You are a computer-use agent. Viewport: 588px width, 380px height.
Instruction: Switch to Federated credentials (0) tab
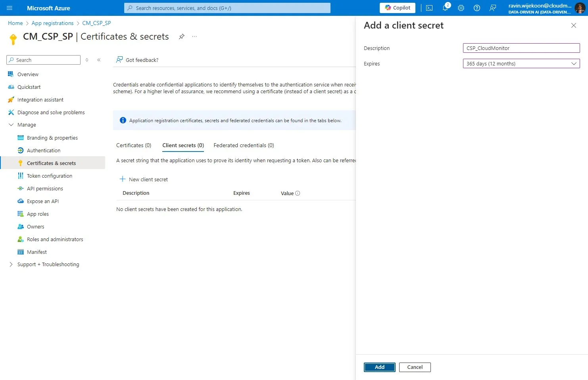(x=244, y=145)
